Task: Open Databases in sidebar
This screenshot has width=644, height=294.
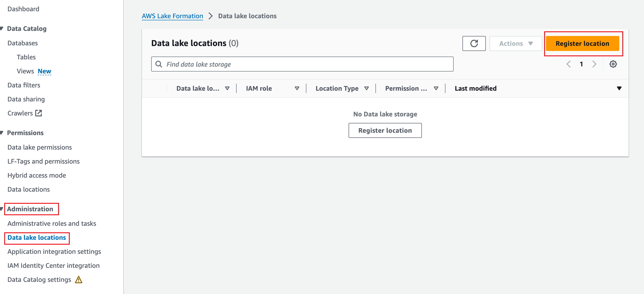Action: tap(22, 43)
